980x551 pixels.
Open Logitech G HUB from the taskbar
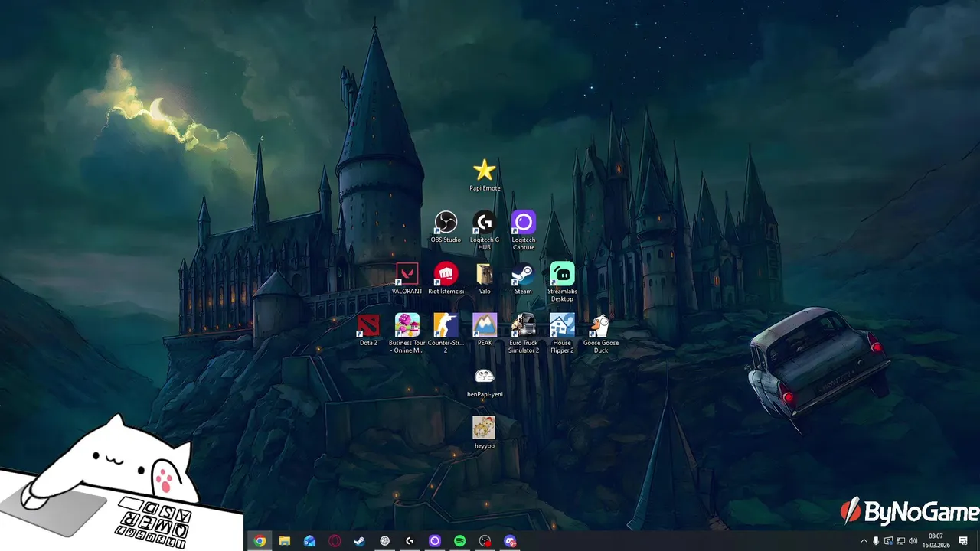pos(410,541)
